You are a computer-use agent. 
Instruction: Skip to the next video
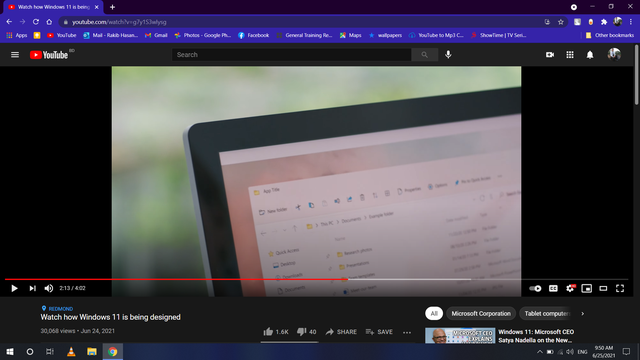click(x=32, y=288)
